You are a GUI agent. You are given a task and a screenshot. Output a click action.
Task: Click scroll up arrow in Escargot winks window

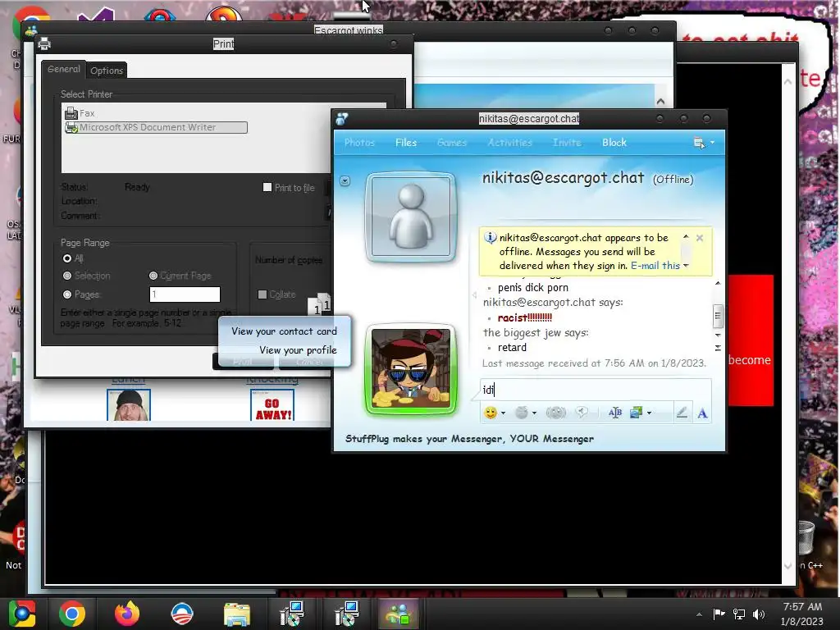click(660, 101)
